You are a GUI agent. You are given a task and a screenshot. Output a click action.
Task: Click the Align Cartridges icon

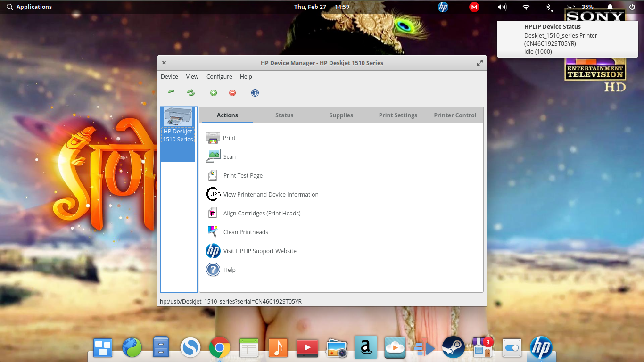213,213
